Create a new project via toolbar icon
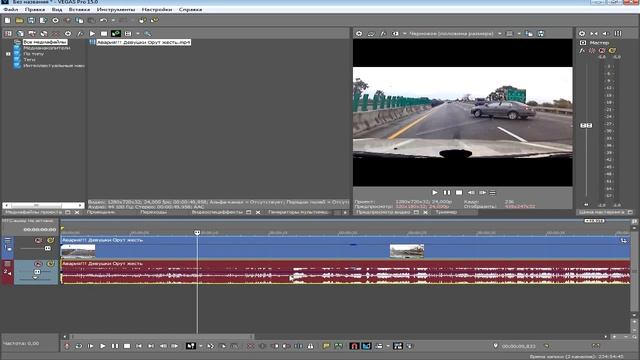 (8, 20)
